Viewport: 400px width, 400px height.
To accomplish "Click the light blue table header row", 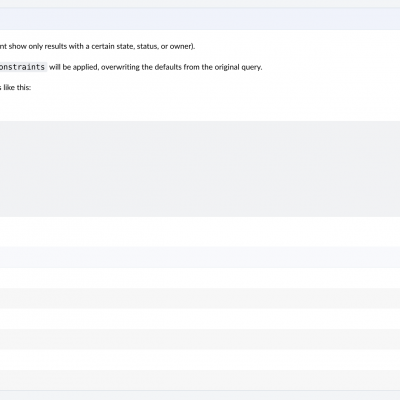I will coord(200,257).
